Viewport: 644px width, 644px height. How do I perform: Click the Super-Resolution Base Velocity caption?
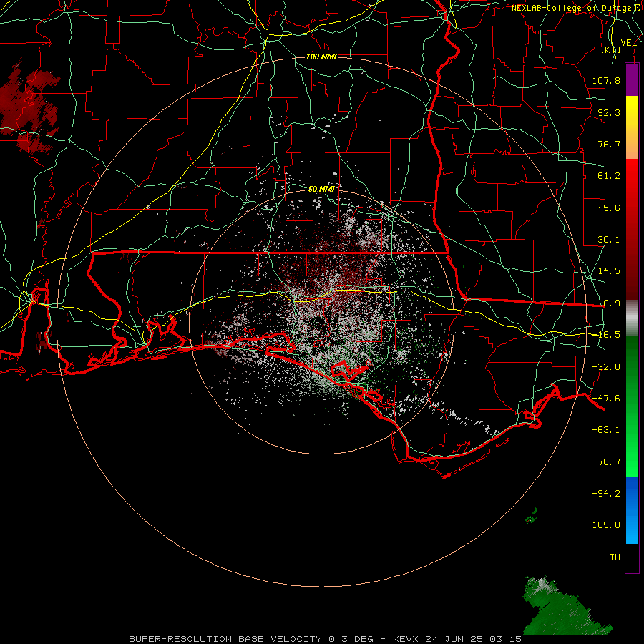point(326,639)
